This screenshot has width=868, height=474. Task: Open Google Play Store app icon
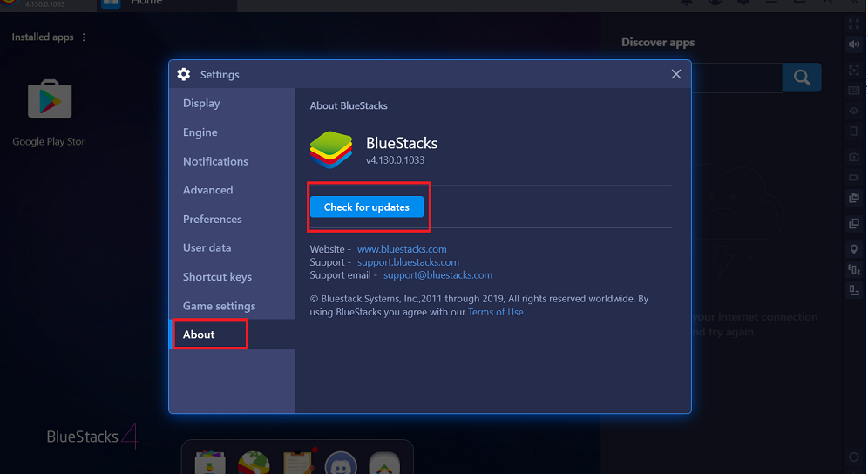50,99
